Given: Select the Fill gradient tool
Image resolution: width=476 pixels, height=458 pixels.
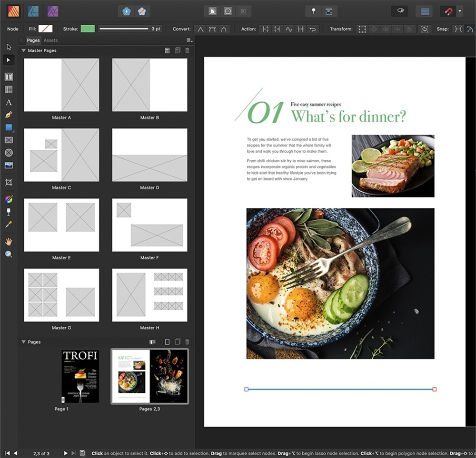Looking at the screenshot, I should (x=9, y=199).
